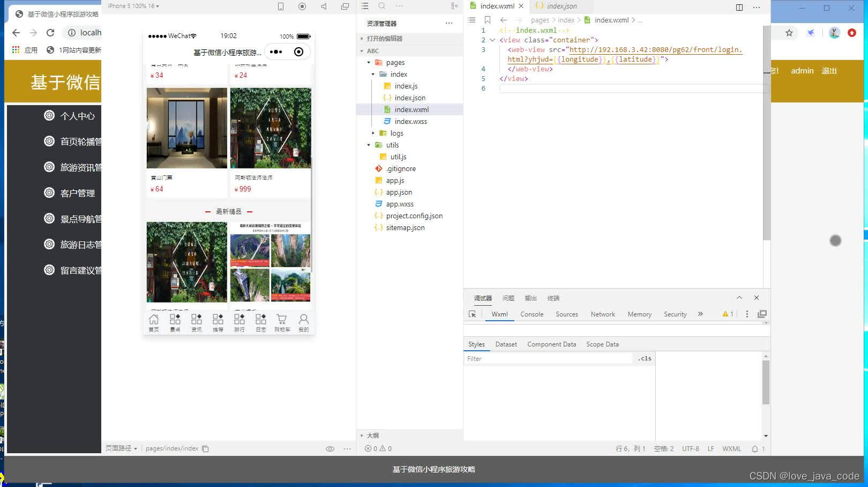Click the element inspector select tool
This screenshot has height=487, width=868.
472,314
